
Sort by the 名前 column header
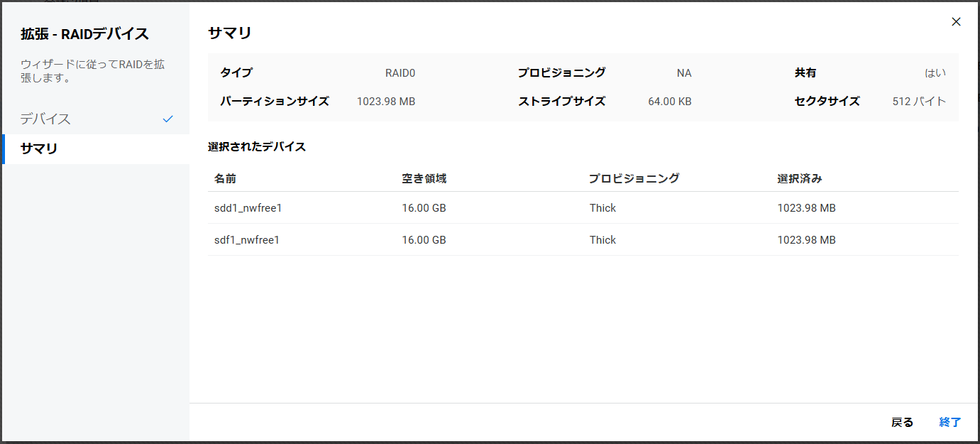tap(225, 178)
